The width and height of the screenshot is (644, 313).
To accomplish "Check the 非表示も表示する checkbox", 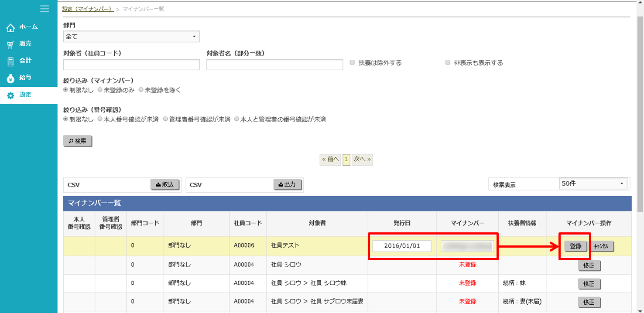I will coord(448,63).
